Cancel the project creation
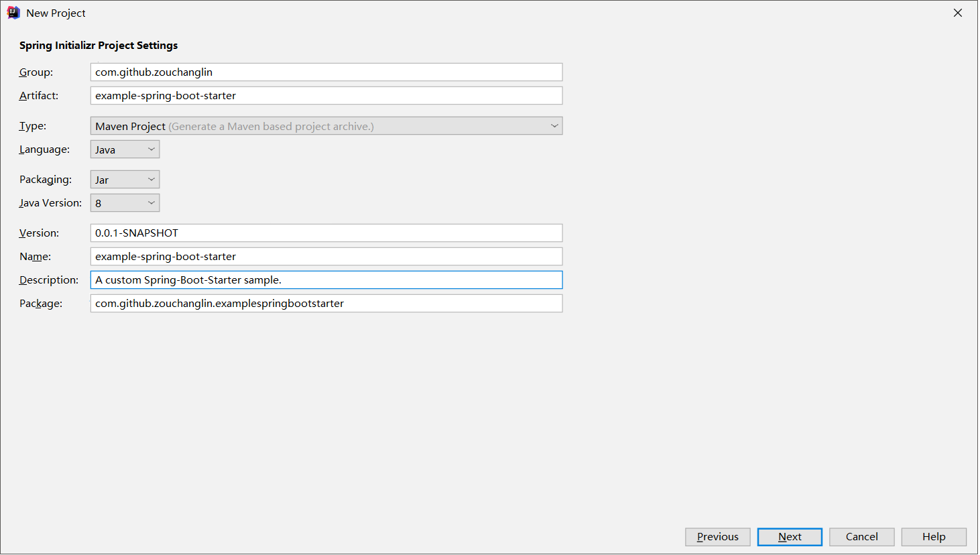 coord(861,537)
